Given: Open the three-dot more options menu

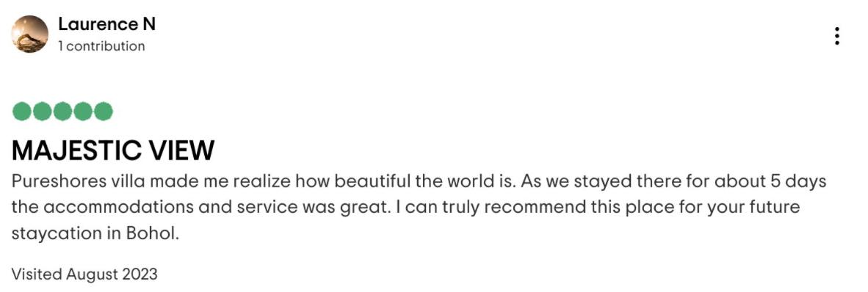Looking at the screenshot, I should tap(837, 36).
